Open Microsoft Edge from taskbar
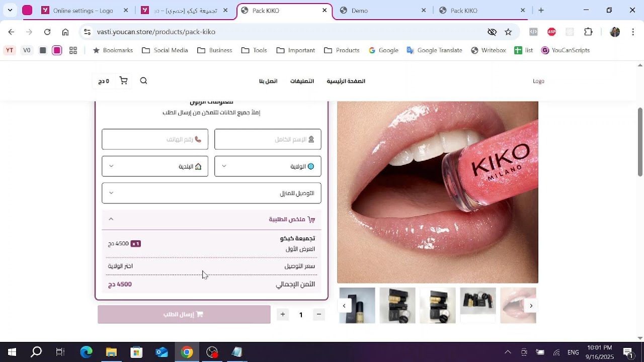The height and width of the screenshot is (362, 644). [x=86, y=352]
